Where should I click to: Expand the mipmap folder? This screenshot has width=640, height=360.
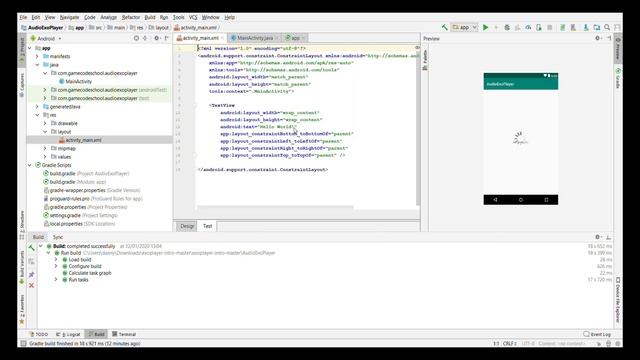pos(45,149)
